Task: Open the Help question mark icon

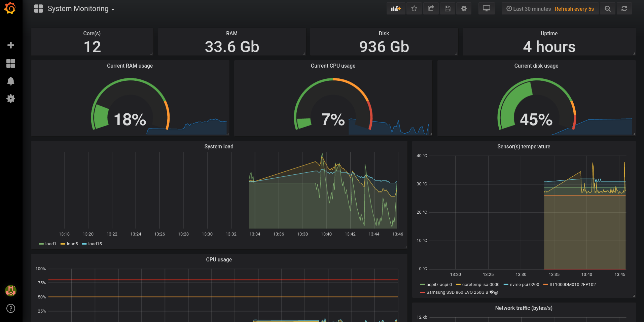Action: pos(11,308)
